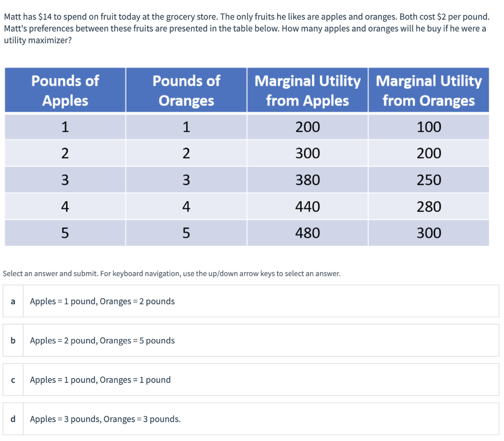The width and height of the screenshot is (504, 441).
Task: Click the letter 'b' option label
Action: (13, 340)
